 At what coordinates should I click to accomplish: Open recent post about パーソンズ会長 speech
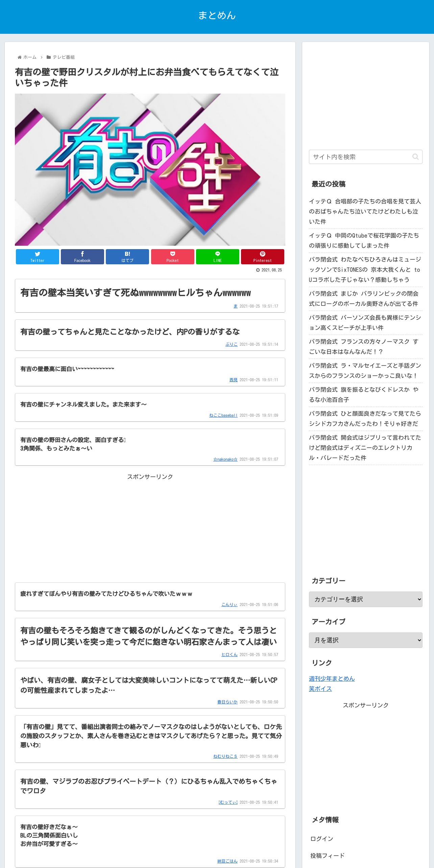(x=365, y=322)
